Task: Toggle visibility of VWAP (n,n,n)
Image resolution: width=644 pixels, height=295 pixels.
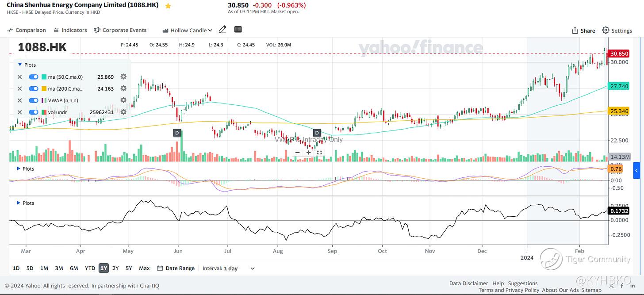Action: [34, 100]
